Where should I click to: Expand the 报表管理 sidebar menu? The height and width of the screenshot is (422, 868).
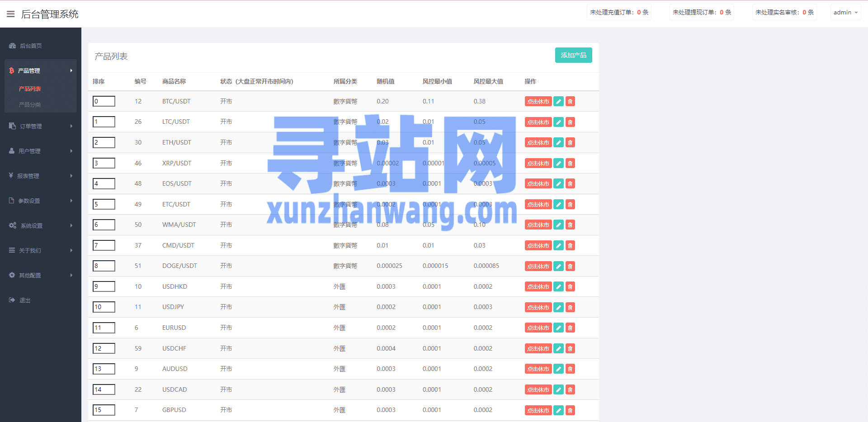[41, 176]
